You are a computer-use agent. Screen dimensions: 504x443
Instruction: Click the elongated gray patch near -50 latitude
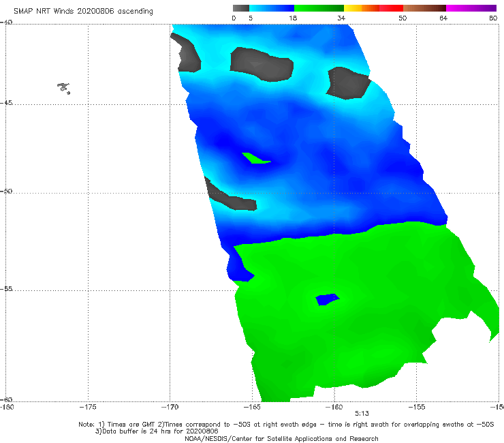[230, 195]
